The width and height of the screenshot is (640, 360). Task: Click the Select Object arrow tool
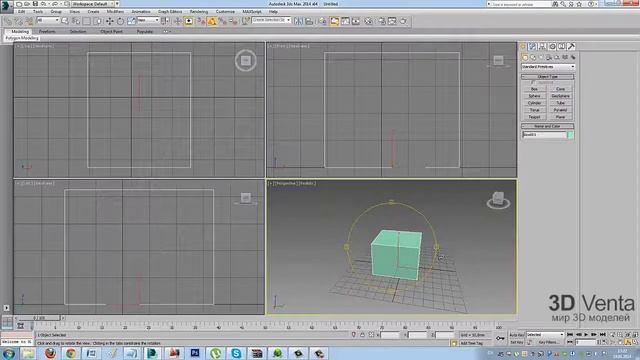point(64,21)
